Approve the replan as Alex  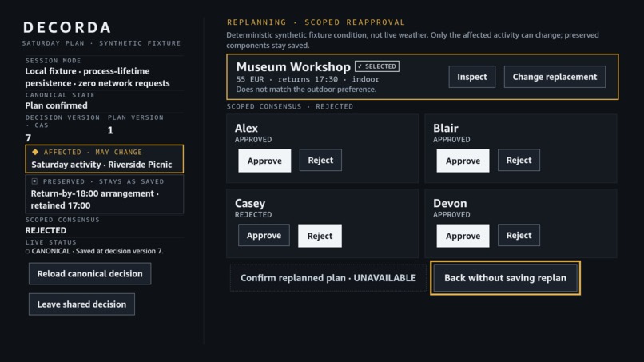[264, 161]
